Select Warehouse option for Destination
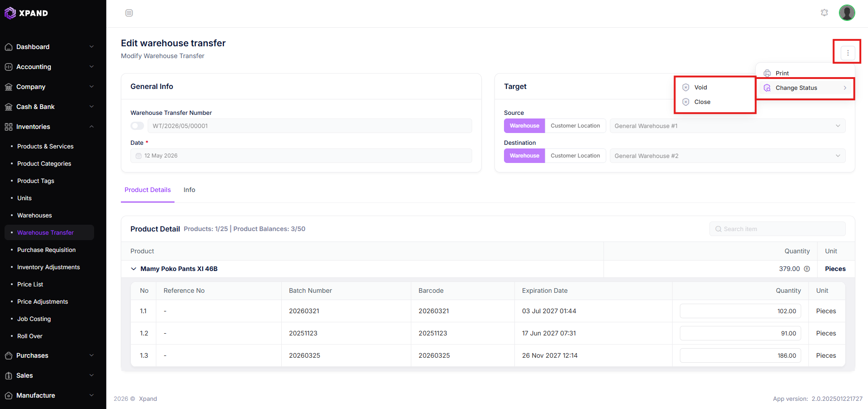 point(524,156)
